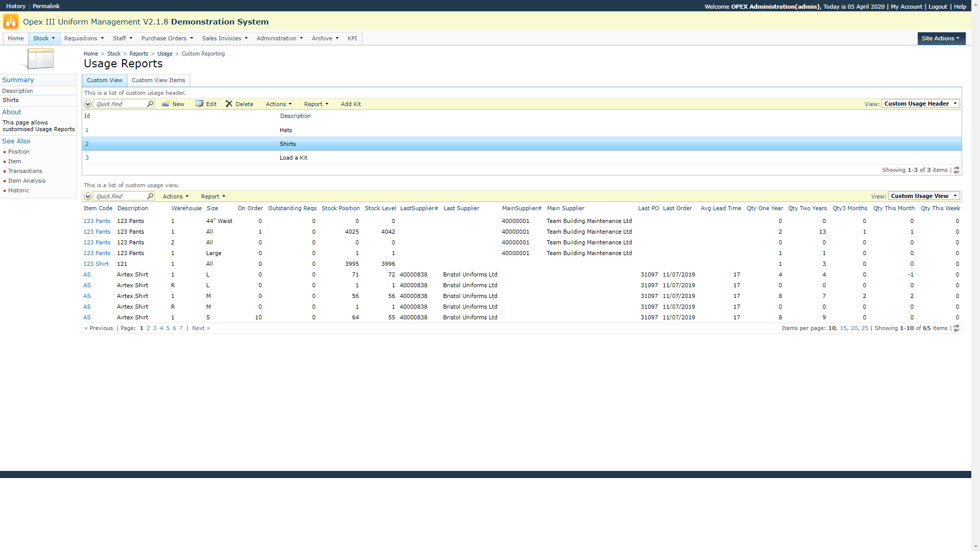The height and width of the screenshot is (551, 980).
Task: Open the Custom Usage Header view dropdown
Action: [920, 104]
